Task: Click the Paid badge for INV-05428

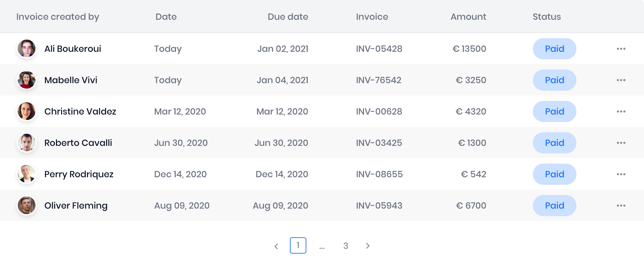Action: pos(554,49)
